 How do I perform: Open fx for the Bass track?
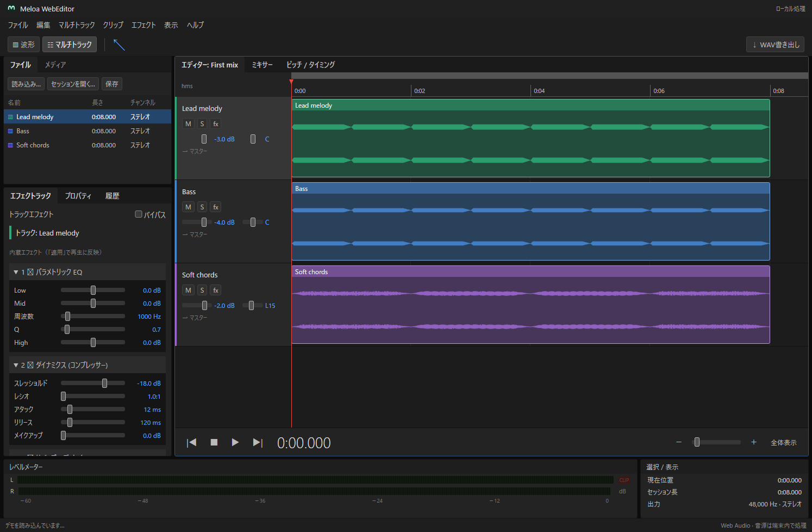tap(216, 207)
